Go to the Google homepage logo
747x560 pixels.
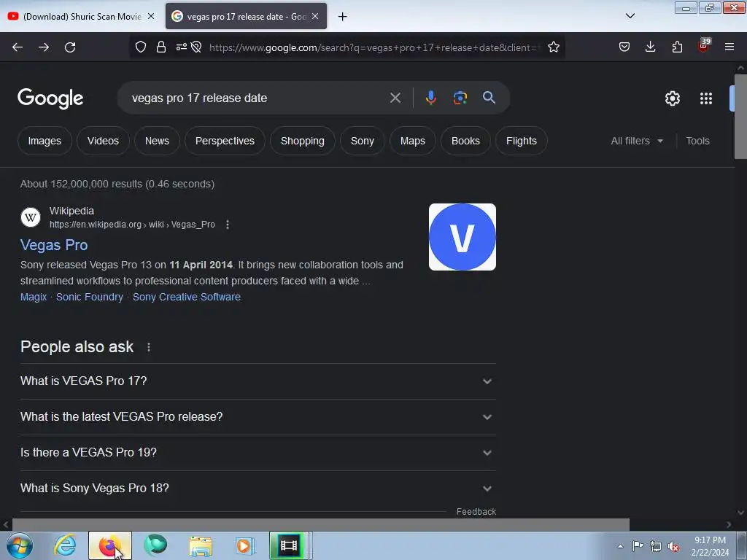(50, 98)
